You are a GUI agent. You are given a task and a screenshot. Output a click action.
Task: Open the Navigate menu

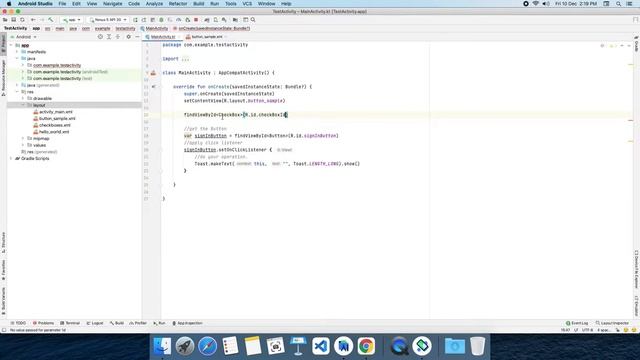click(112, 4)
